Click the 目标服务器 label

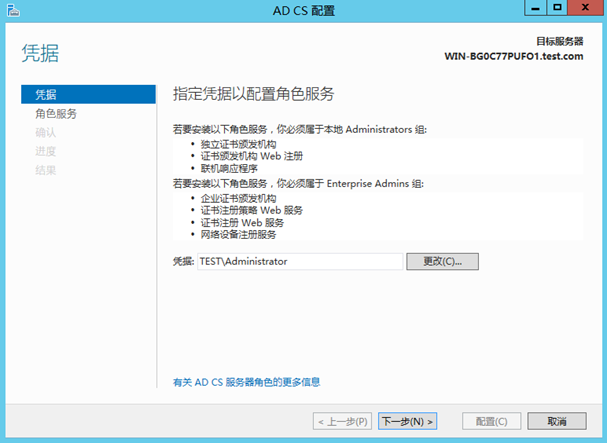[x=560, y=41]
